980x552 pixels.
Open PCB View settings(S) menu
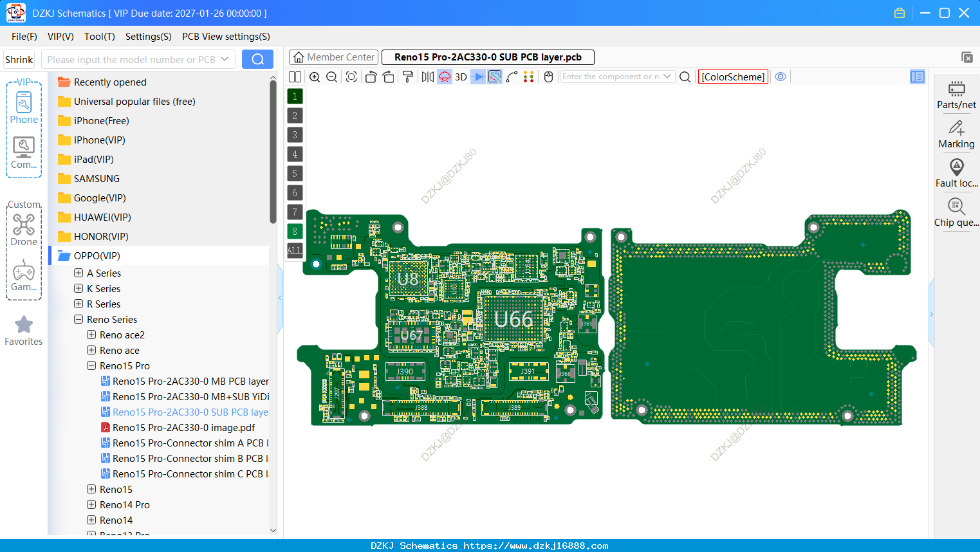(x=226, y=37)
